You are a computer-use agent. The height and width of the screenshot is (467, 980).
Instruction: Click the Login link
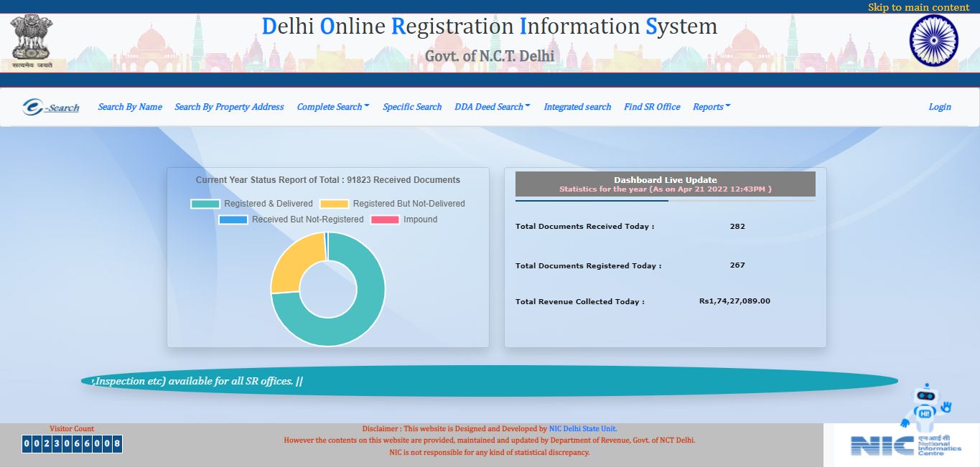pos(939,106)
